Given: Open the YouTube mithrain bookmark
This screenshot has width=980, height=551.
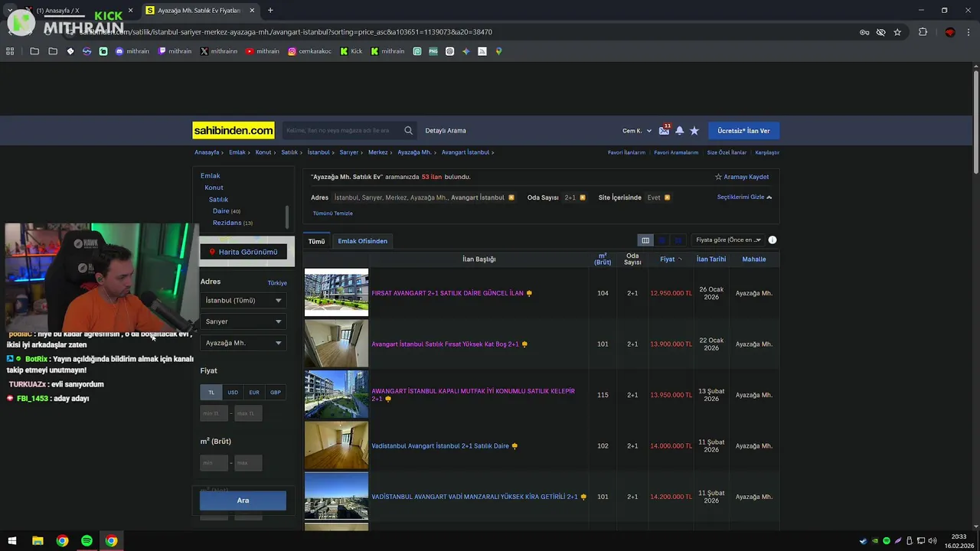Looking at the screenshot, I should 263,51.
